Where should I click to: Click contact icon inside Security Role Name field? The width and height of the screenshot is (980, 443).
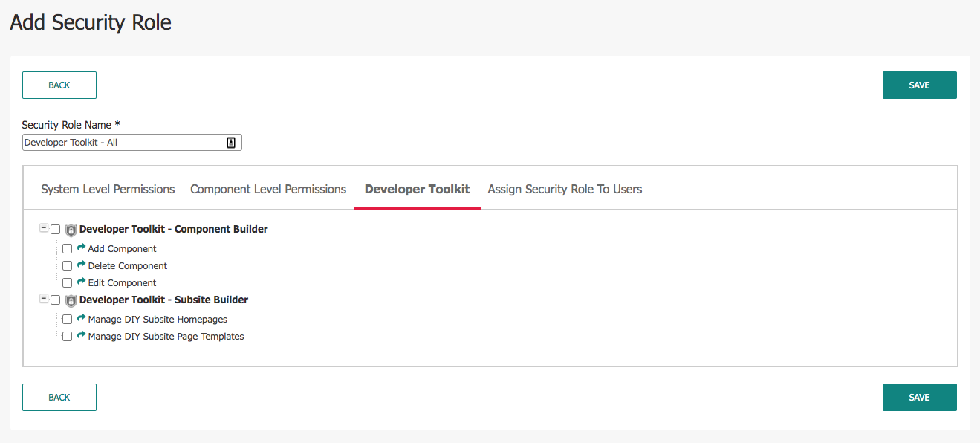point(231,143)
